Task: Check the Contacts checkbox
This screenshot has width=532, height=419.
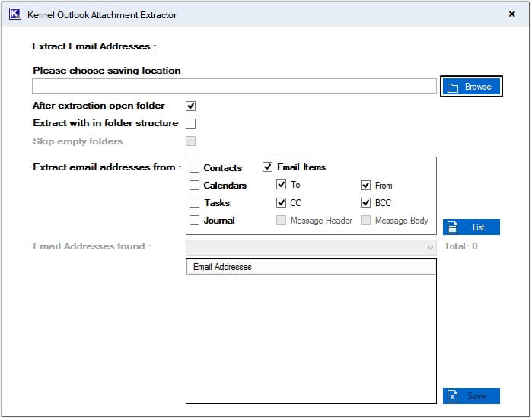Action: (x=194, y=168)
